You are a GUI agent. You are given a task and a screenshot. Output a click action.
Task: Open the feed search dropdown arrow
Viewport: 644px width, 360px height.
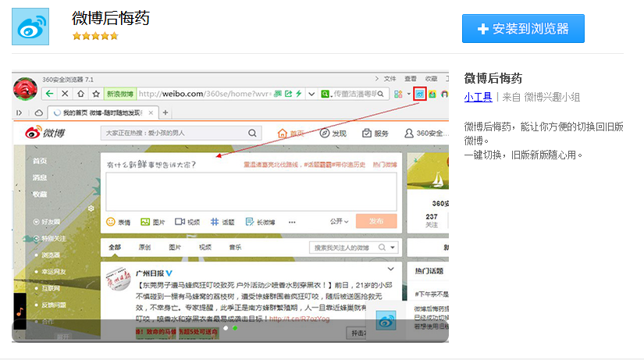(x=393, y=248)
